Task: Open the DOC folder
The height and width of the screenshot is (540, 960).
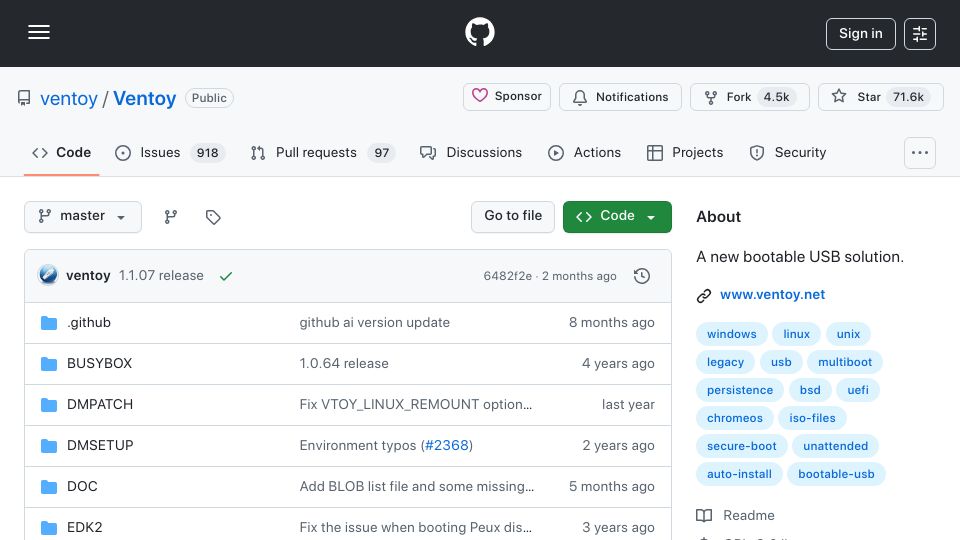Action: pos(82,487)
